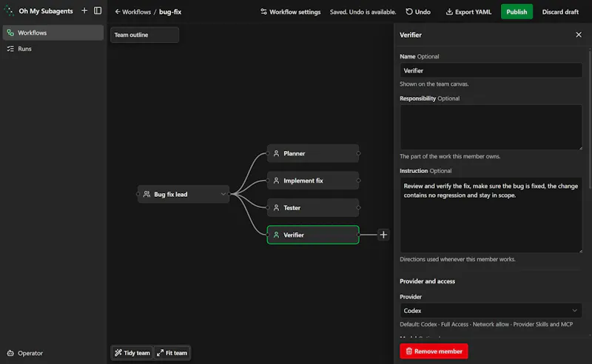Screen dimensions: 592x364
Task: Click Tidy team button
Action: point(132,353)
